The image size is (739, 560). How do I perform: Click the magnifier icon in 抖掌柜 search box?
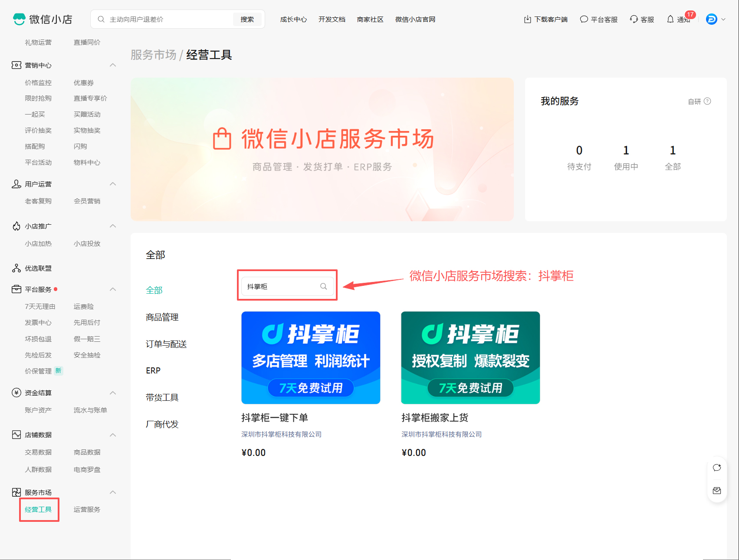coord(324,286)
